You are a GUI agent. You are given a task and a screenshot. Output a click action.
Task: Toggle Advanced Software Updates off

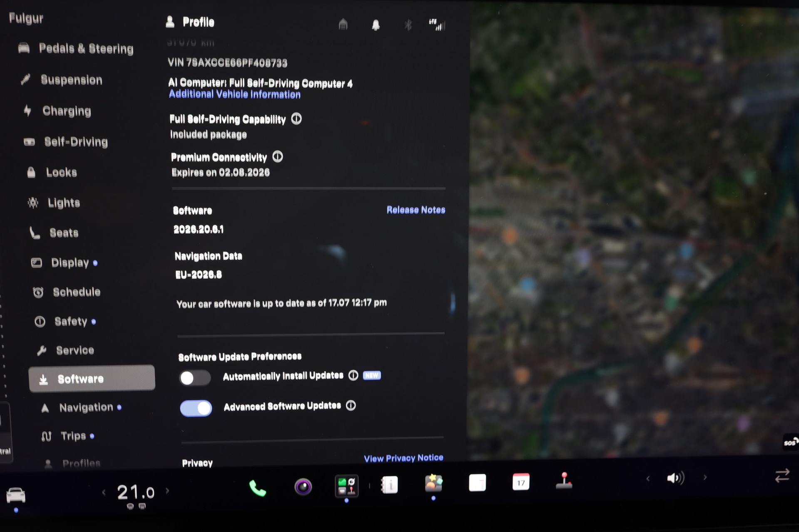196,408
